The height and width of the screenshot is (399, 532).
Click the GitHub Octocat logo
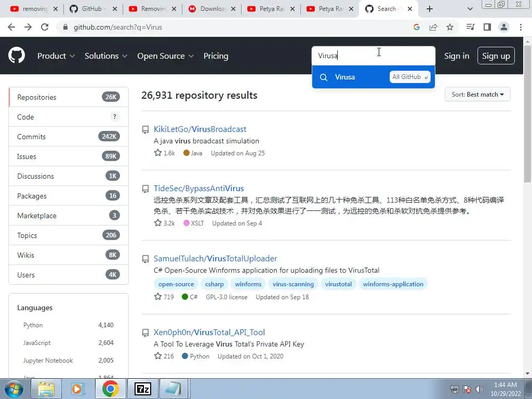tap(17, 56)
